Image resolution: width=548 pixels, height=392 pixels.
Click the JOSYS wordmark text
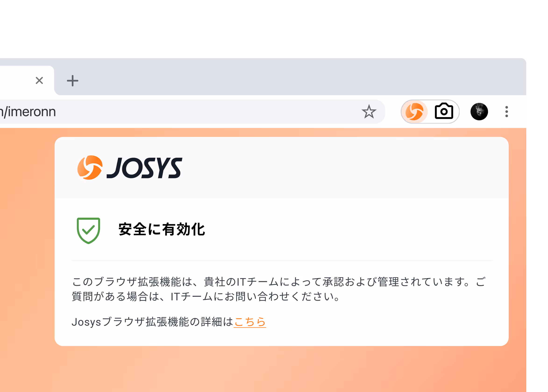coord(144,168)
